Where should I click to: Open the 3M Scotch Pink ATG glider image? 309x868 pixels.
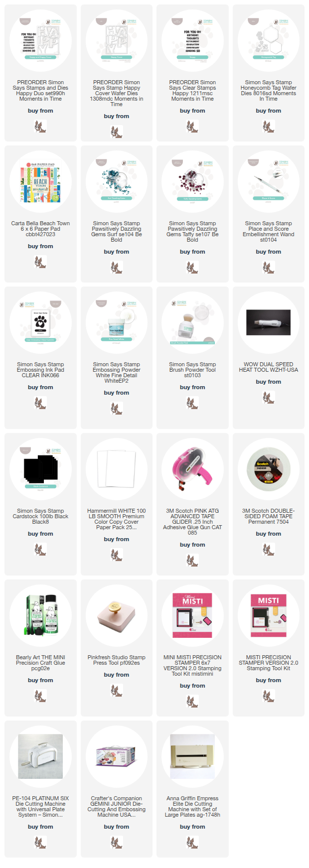tap(192, 469)
